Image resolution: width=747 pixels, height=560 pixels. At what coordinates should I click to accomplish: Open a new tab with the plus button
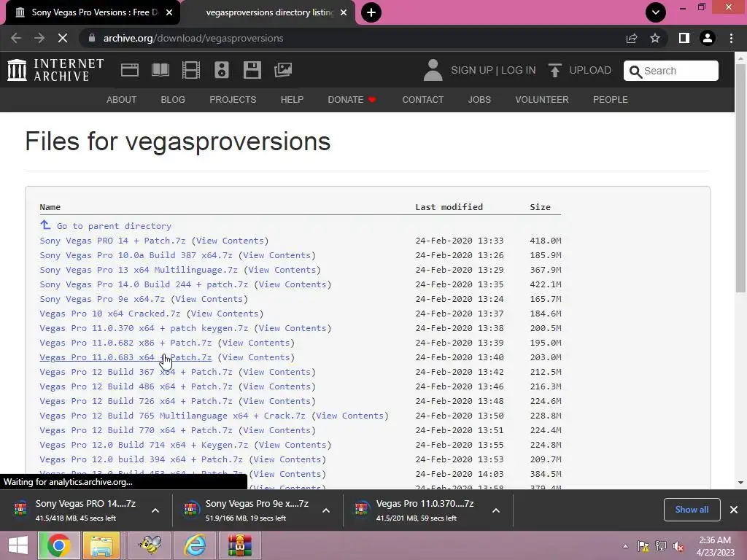click(371, 12)
